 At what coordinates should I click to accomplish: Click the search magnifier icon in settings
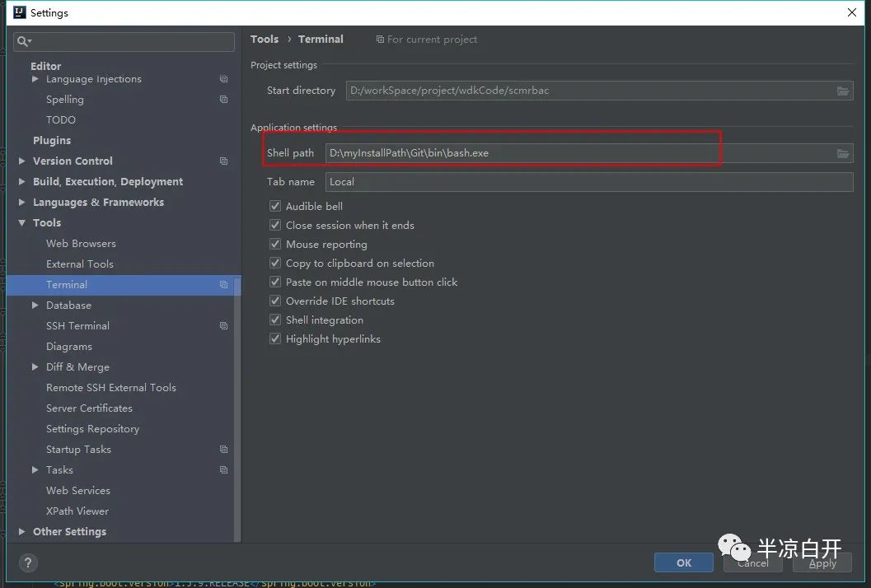23,41
